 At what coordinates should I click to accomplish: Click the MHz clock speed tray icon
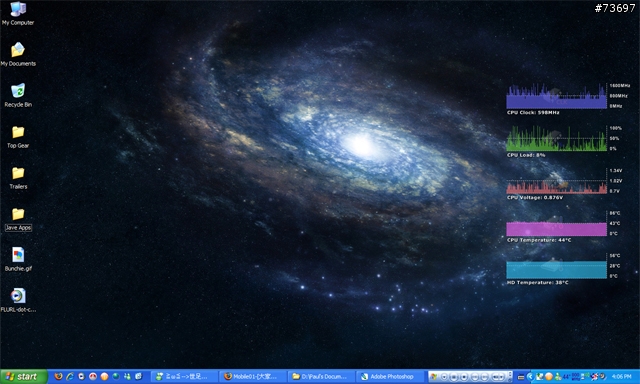click(576, 377)
